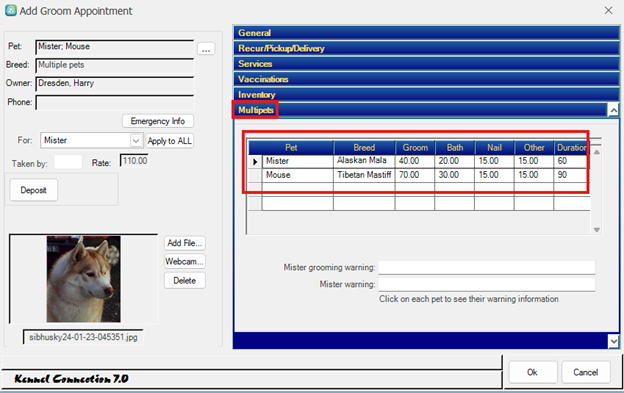This screenshot has height=393, width=624.
Task: Expand the Recur/Pickup/Delivery section
Action: pyautogui.click(x=426, y=49)
